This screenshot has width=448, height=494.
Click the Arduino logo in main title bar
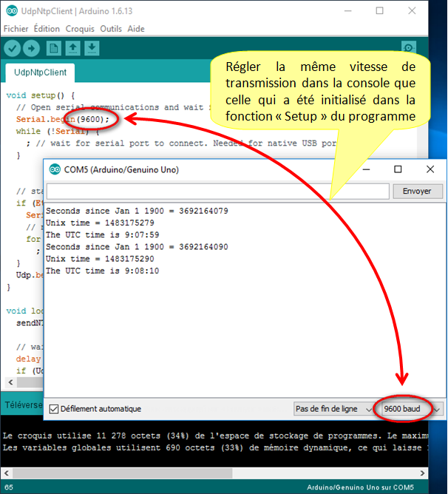tap(12, 11)
